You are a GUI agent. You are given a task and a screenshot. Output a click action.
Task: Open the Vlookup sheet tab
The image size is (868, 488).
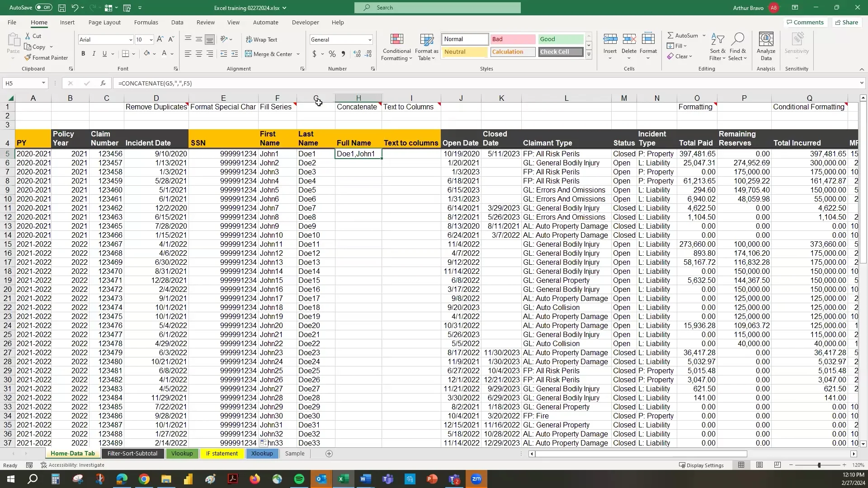point(182,453)
